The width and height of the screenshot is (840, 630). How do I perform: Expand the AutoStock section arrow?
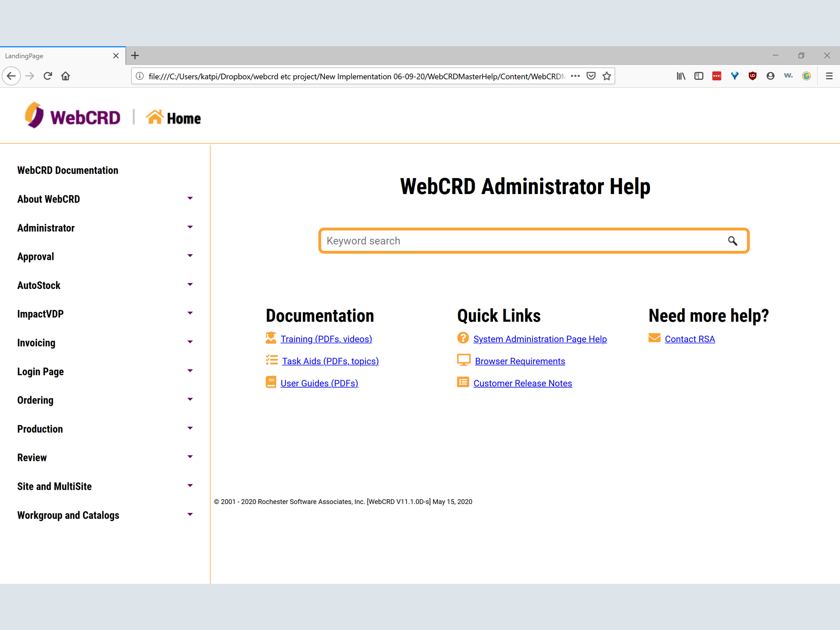tap(190, 285)
